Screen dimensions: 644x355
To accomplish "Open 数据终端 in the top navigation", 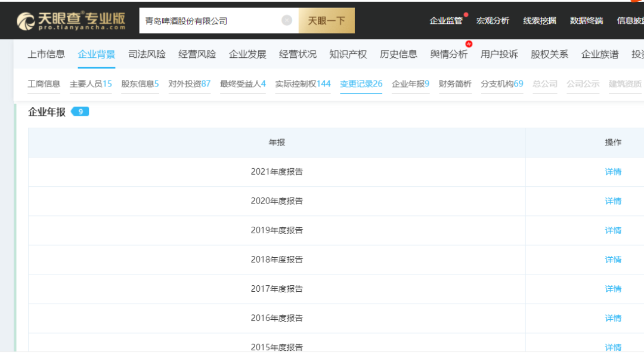I will coord(586,21).
